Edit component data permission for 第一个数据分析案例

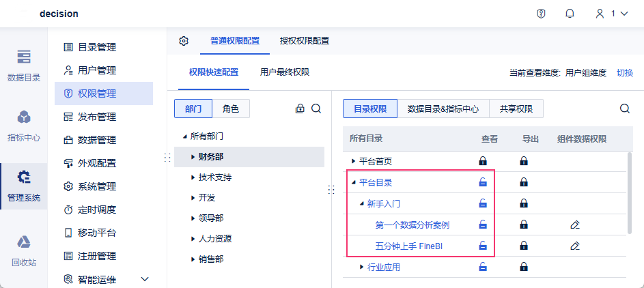tap(574, 225)
